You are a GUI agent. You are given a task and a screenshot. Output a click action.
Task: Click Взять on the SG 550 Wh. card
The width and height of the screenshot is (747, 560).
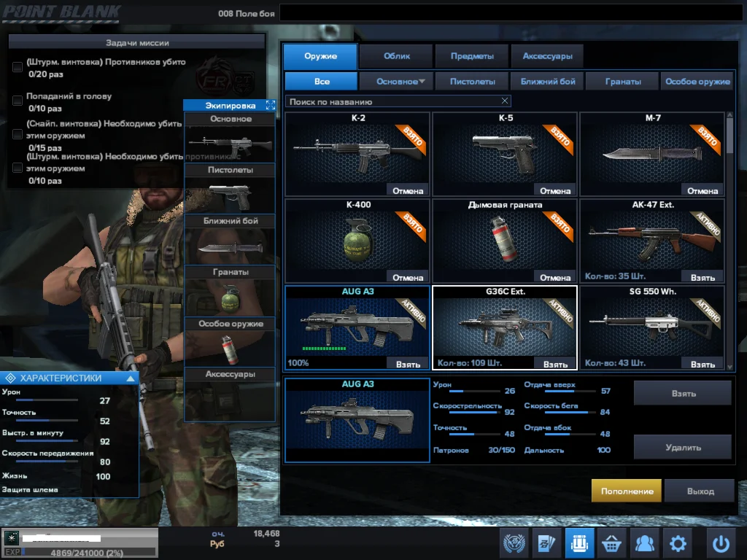[703, 365]
